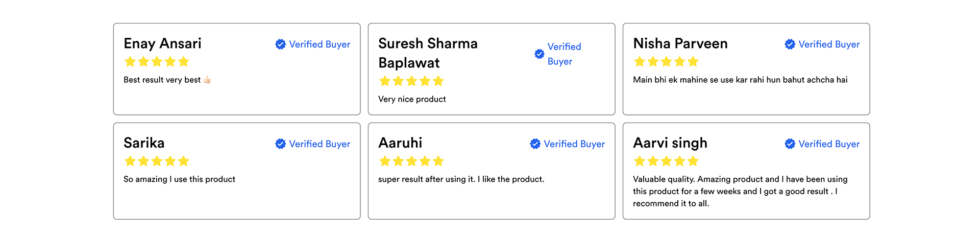The image size is (980, 235).
Task: Click the thumbs up emoji in Enay's review
Action: tap(207, 80)
